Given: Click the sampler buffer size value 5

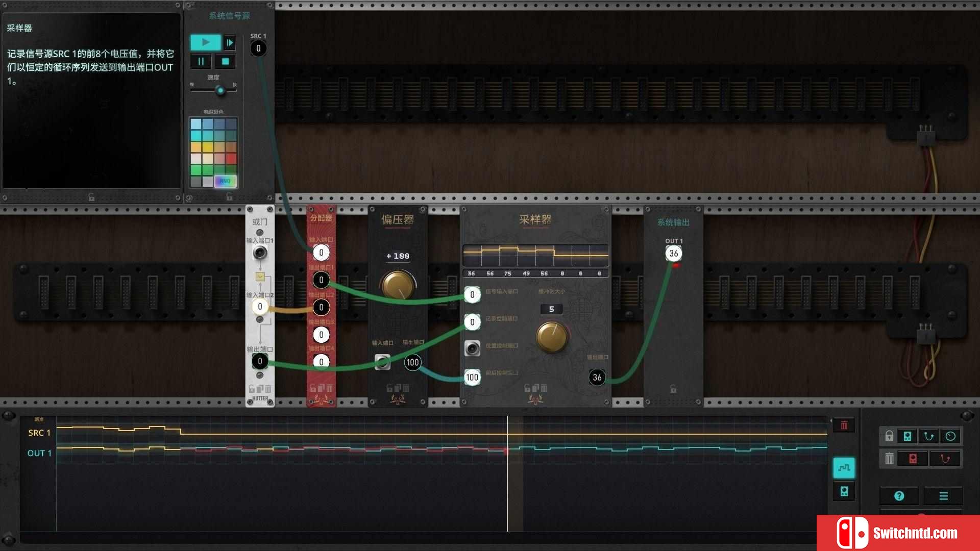Looking at the screenshot, I should click(x=551, y=309).
